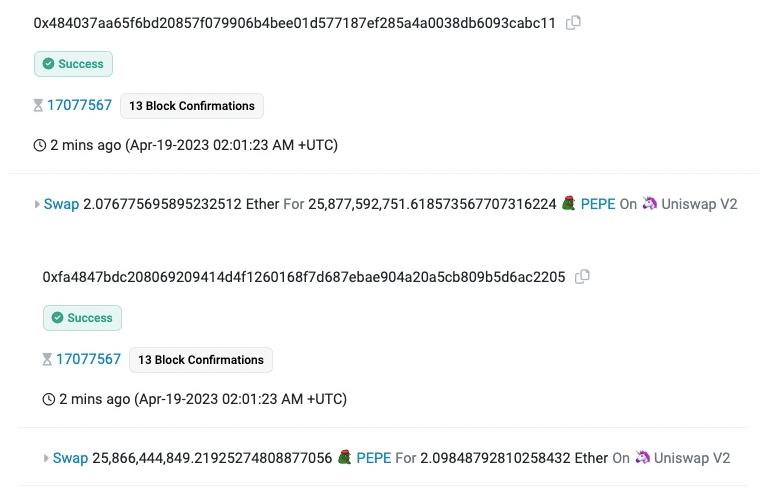Expand the second Swap action arrow
This screenshot has height=490, width=766.
pyautogui.click(x=46, y=458)
